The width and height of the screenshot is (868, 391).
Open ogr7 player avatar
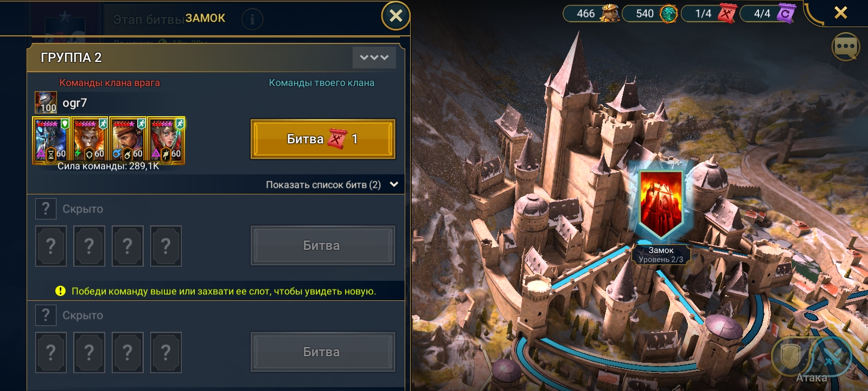46,102
